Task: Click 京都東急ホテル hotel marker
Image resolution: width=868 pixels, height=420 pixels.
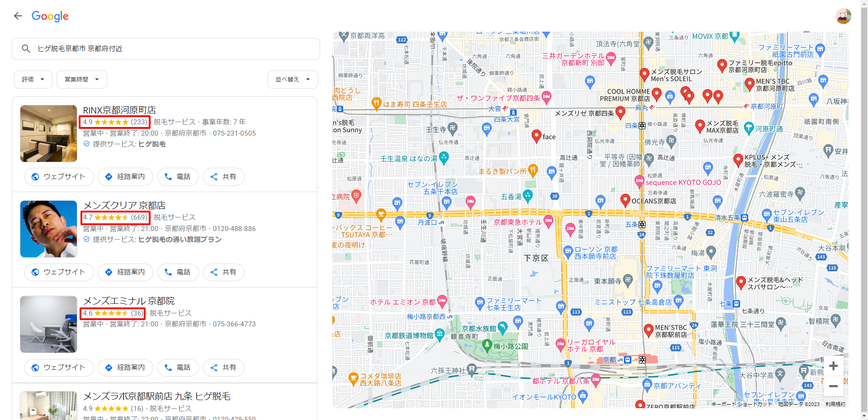Action: (x=548, y=222)
